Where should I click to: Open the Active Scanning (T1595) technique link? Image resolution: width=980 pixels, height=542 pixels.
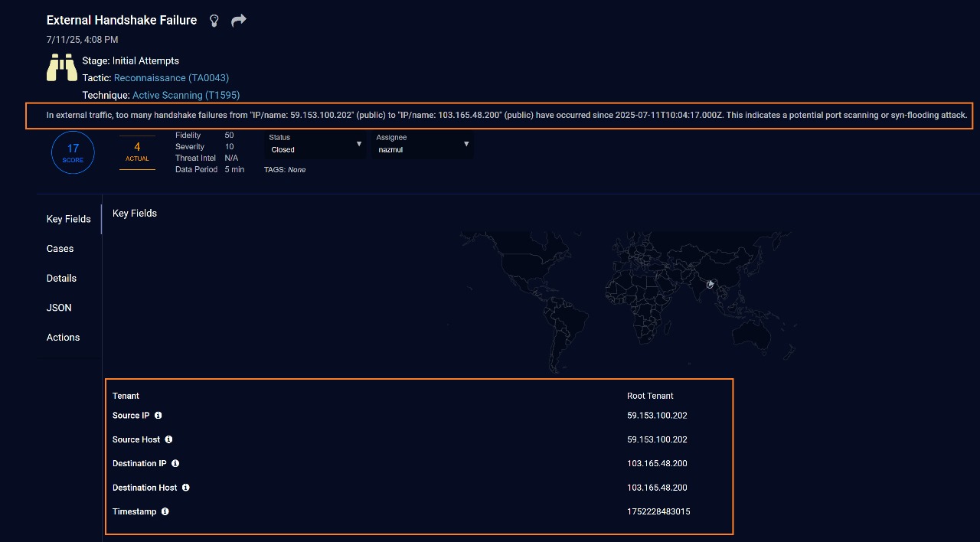pyautogui.click(x=185, y=96)
